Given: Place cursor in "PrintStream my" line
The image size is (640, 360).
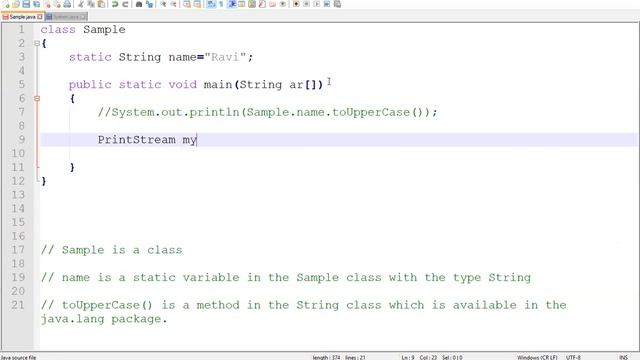Looking at the screenshot, I should (x=147, y=140).
